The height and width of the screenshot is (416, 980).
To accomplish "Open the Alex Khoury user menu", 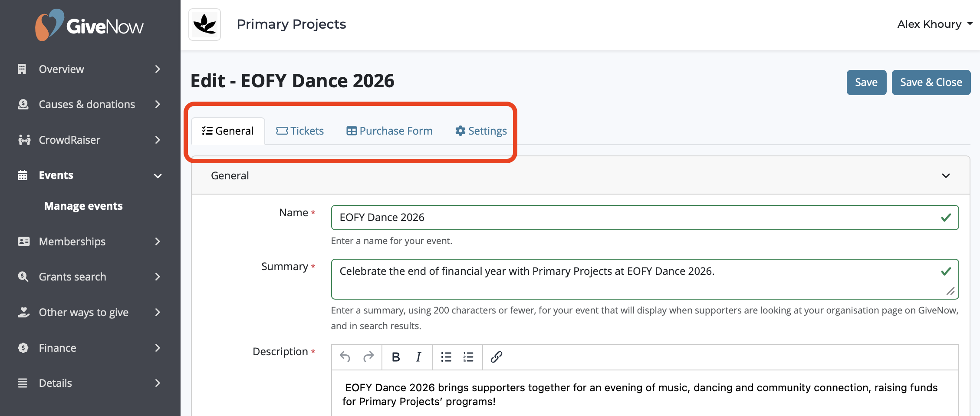I will (935, 24).
